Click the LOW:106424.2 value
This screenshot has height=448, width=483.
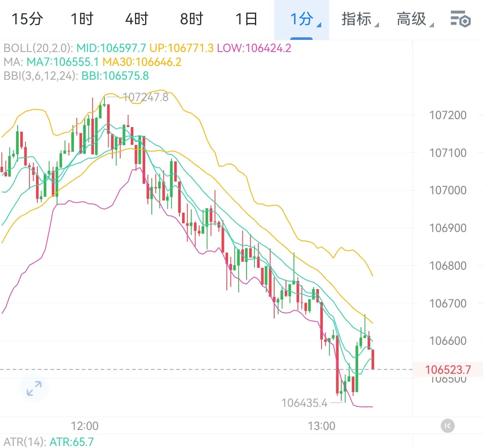click(254, 48)
